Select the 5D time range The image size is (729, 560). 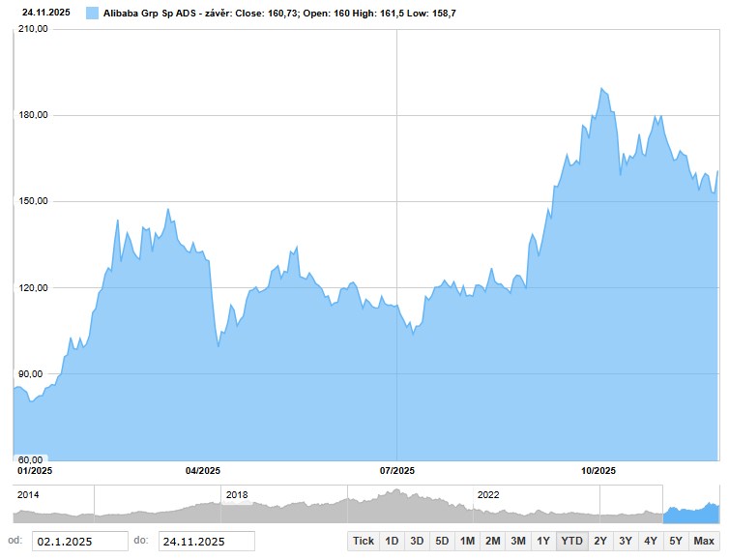[x=442, y=541]
